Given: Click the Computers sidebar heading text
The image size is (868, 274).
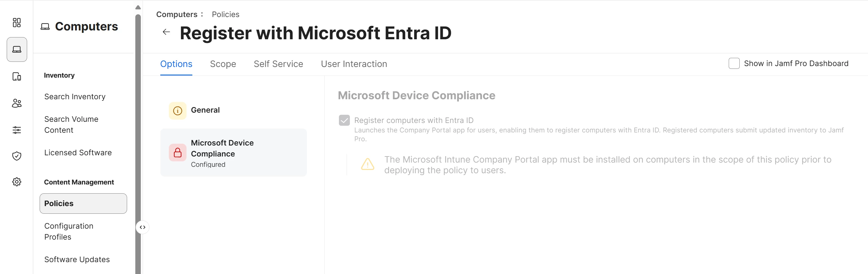Looking at the screenshot, I should (87, 26).
